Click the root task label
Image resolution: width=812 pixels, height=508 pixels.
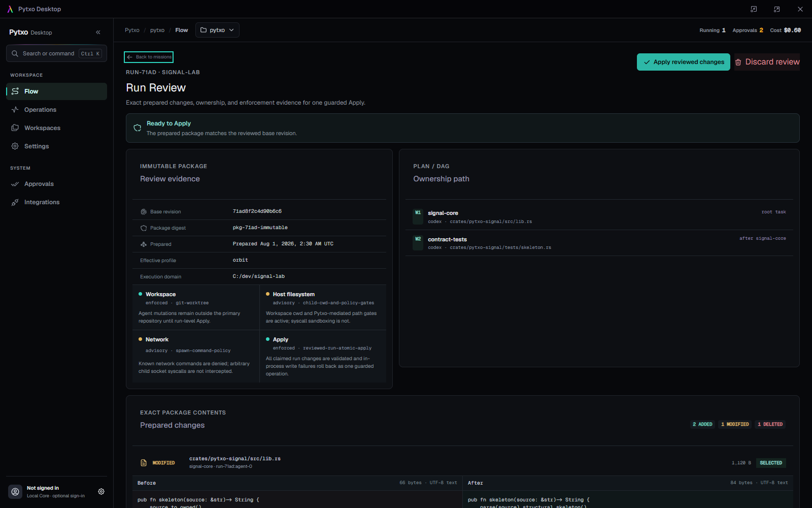click(774, 212)
